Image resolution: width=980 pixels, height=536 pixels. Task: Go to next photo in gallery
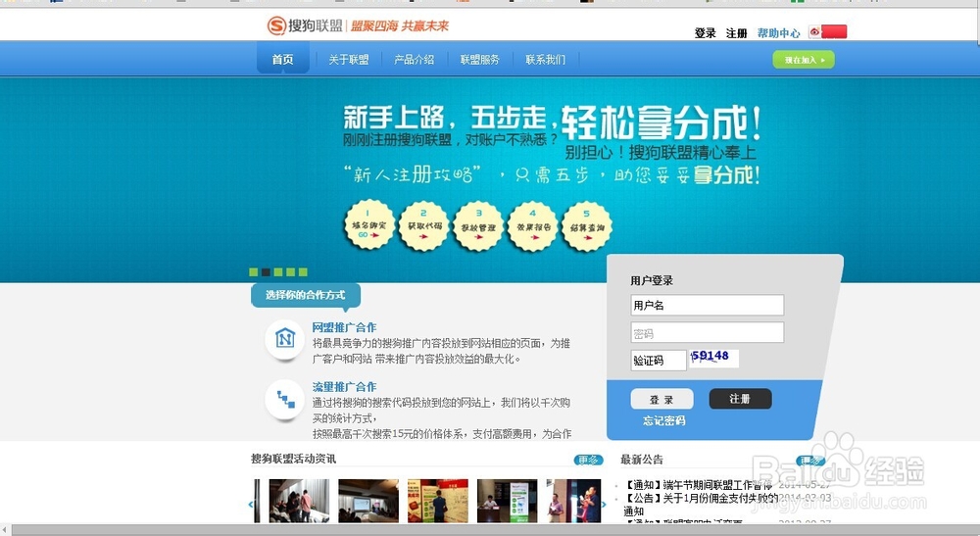(x=604, y=504)
